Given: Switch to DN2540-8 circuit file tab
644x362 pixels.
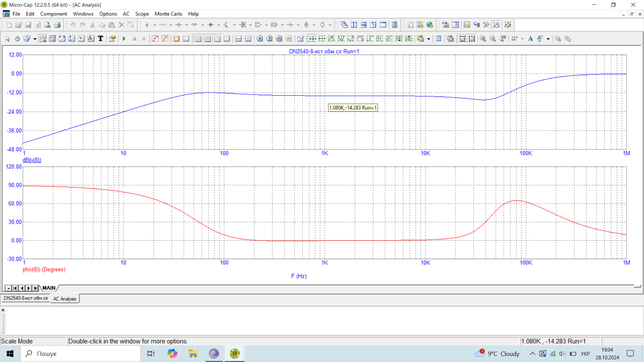Looking at the screenshot, I should pyautogui.click(x=26, y=298).
